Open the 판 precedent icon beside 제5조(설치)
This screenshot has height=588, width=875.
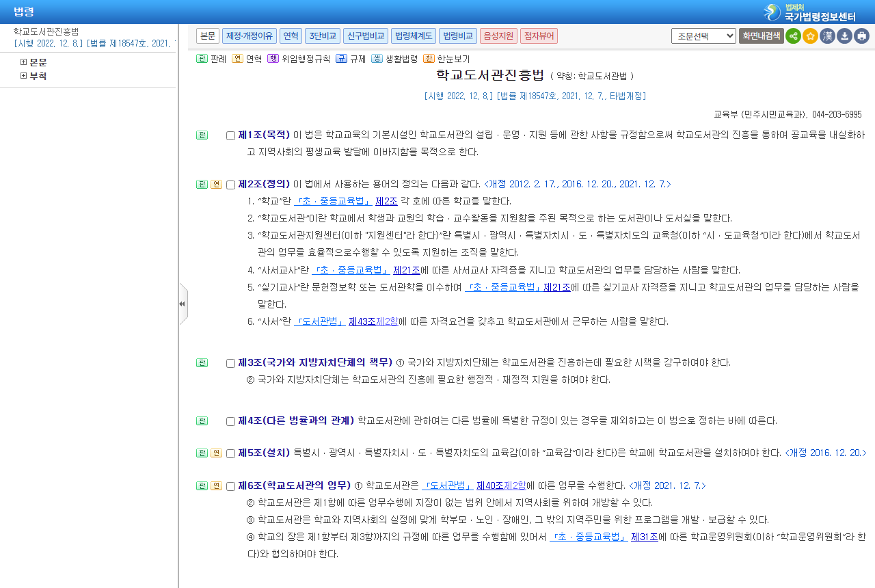coord(202,453)
